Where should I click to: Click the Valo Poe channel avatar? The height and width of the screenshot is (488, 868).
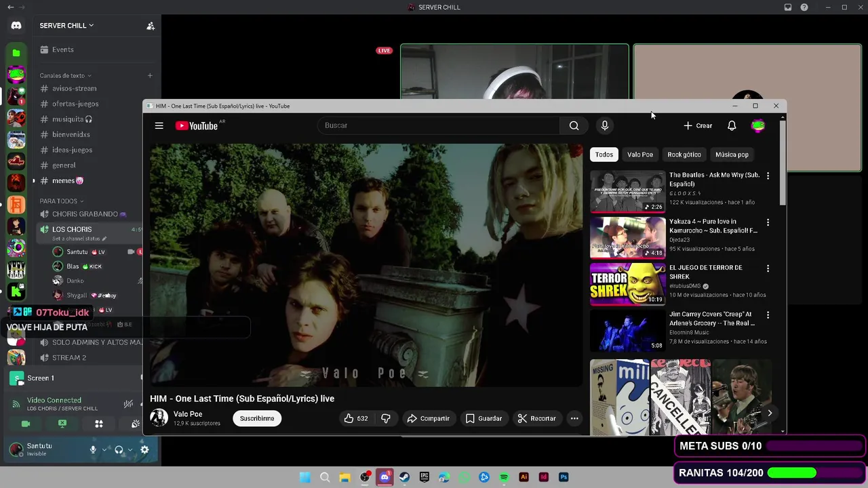159,418
